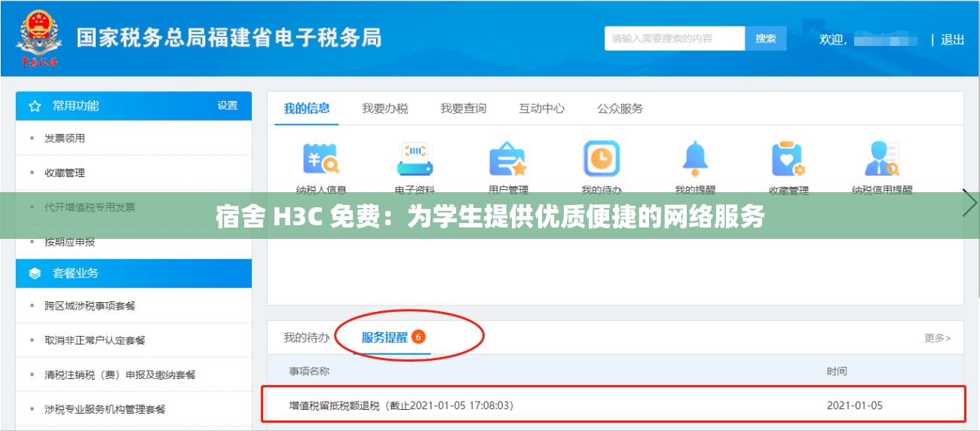Open 按期应申报 in sidebar
The width and height of the screenshot is (980, 431).
tap(69, 242)
